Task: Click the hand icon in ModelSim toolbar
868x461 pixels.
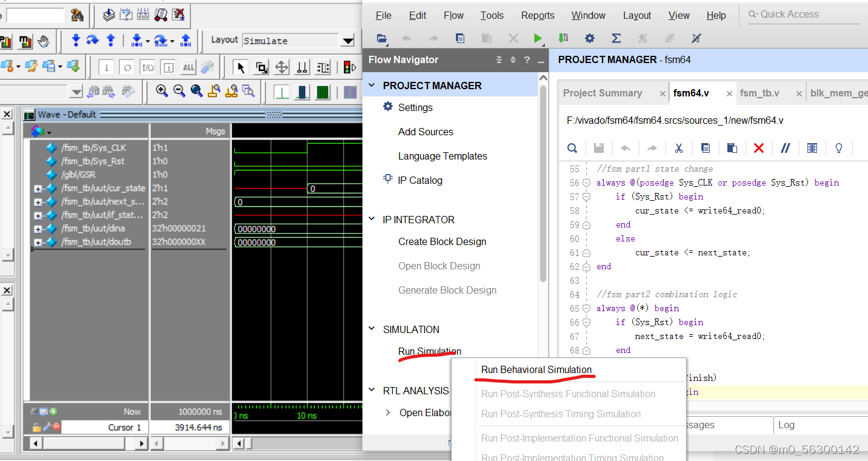Action: [44, 41]
